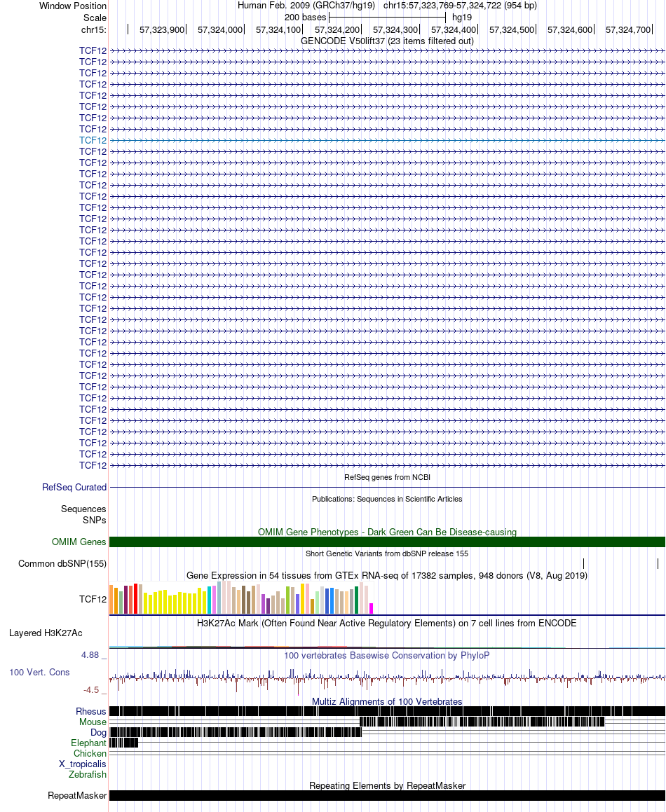The height and width of the screenshot is (812, 666).
Task: Click the Mouse alignment block
Action: (482, 722)
